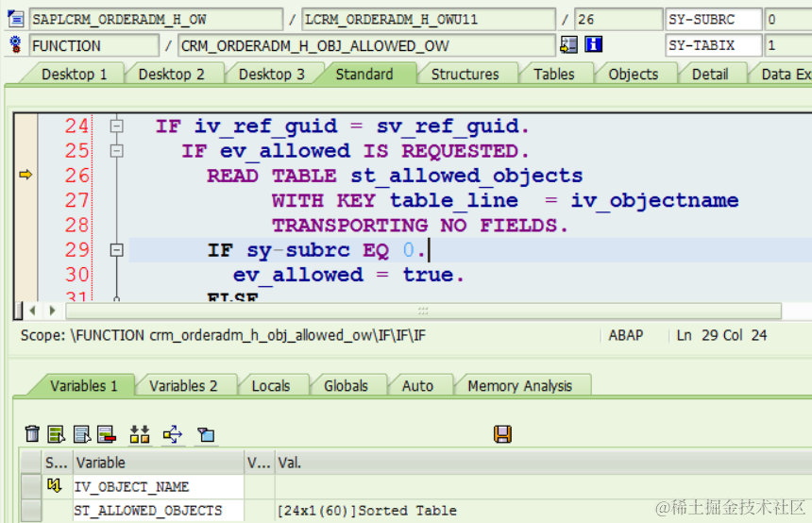Click 'TRANSPORTING NO FIELDS.' code line
This screenshot has width=812, height=523.
pyautogui.click(x=420, y=226)
